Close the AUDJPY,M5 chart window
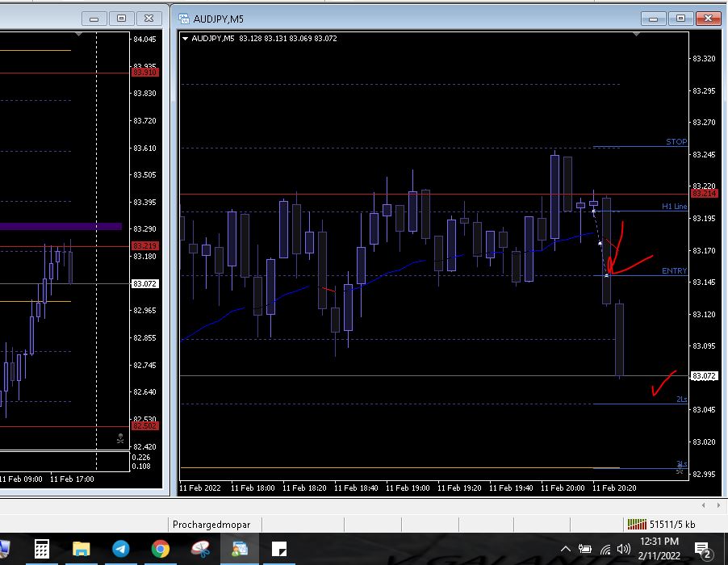The image size is (728, 565). (708, 19)
